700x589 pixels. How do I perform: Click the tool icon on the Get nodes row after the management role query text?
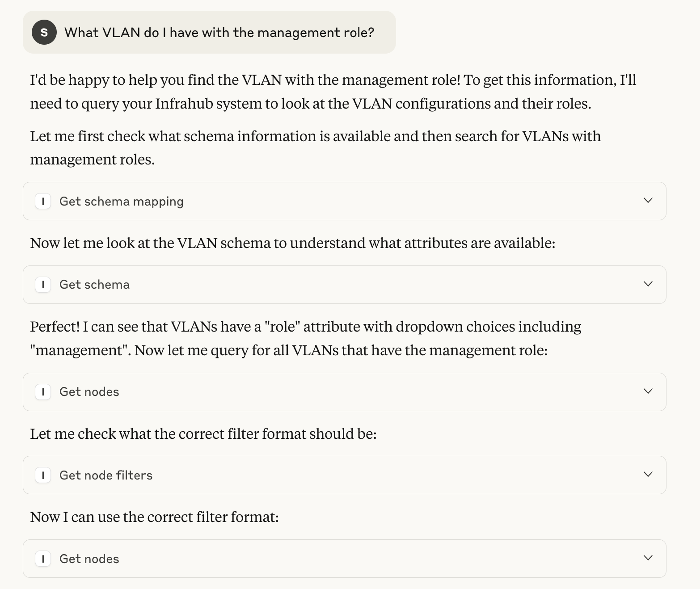(43, 391)
